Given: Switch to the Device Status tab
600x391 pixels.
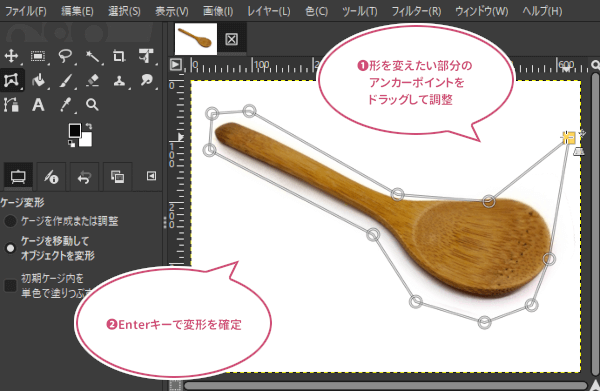Looking at the screenshot, I should click(51, 176).
